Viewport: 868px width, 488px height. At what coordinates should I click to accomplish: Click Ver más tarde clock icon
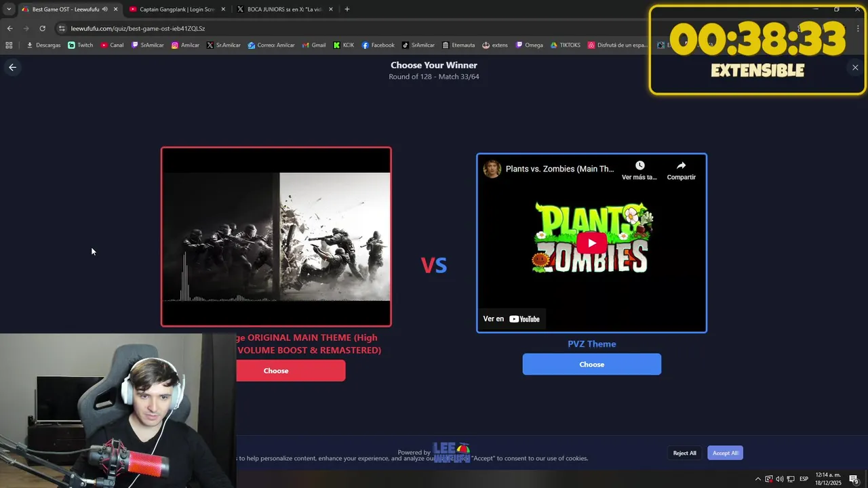[639, 165]
